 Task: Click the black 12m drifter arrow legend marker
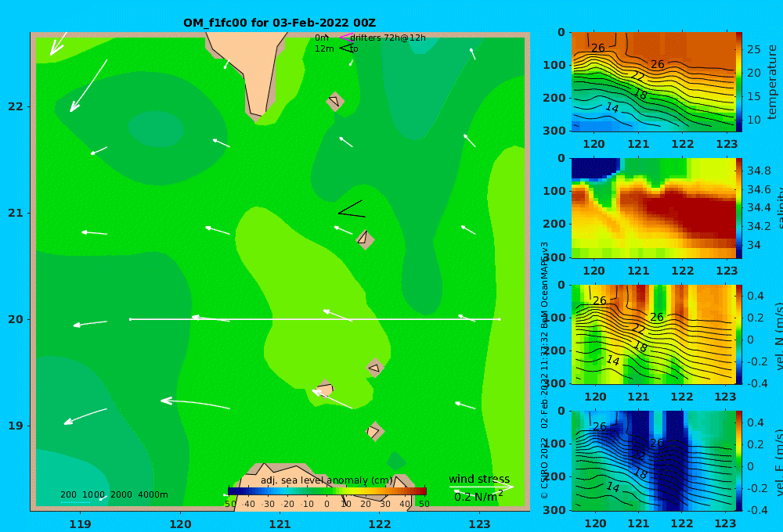pos(346,49)
